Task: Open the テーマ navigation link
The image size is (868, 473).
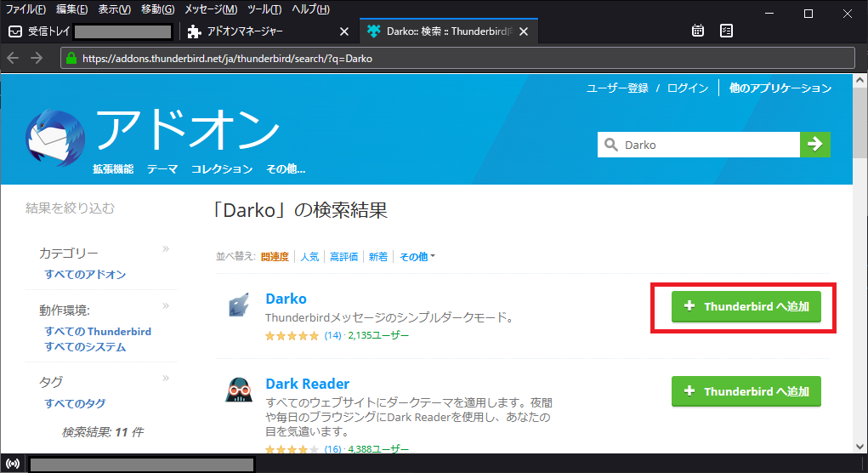Action: pyautogui.click(x=162, y=169)
